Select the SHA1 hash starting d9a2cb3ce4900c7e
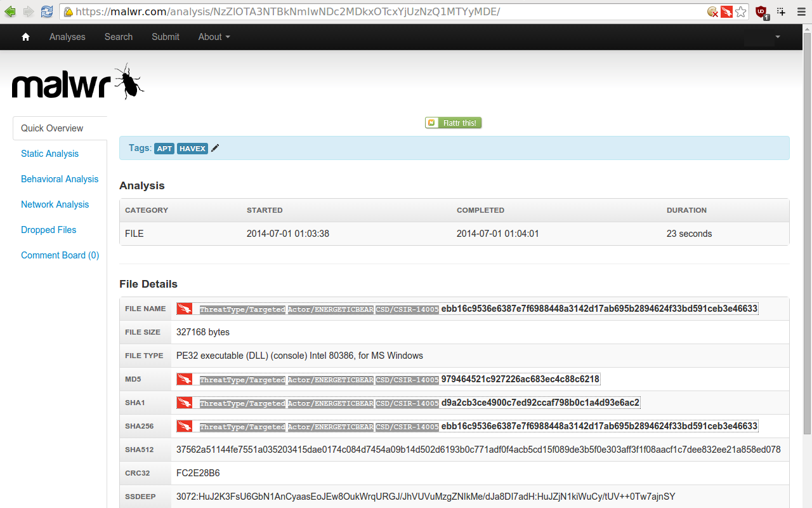Screen dimensions: 812x508 pyautogui.click(x=540, y=403)
